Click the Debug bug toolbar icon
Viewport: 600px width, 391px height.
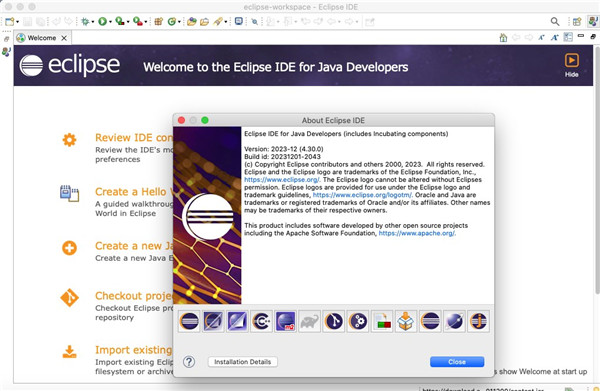[x=85, y=22]
